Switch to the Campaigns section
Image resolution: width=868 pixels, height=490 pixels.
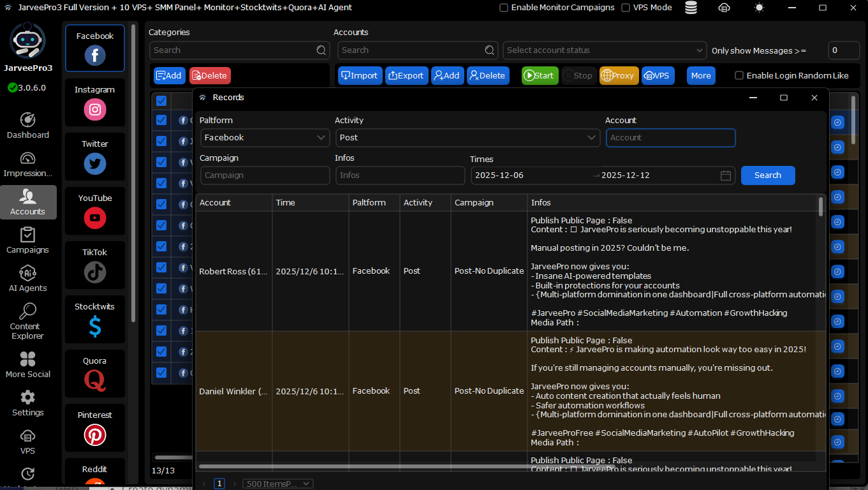point(27,241)
